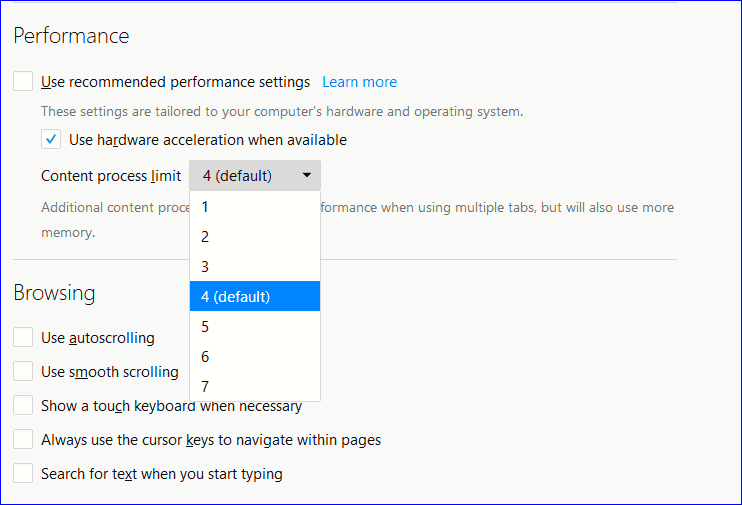This screenshot has width=742, height=505.
Task: Choose 2 from the process limit list
Action: click(205, 237)
